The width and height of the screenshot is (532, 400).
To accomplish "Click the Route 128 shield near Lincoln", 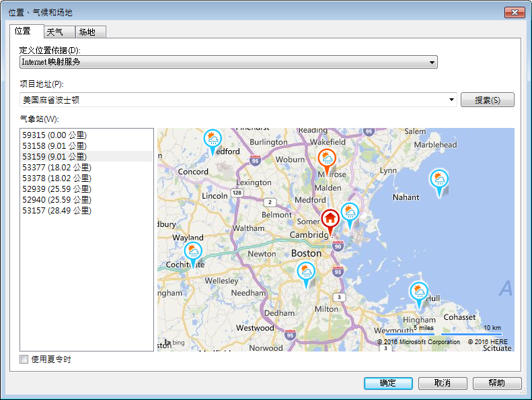I will pyautogui.click(x=237, y=193).
